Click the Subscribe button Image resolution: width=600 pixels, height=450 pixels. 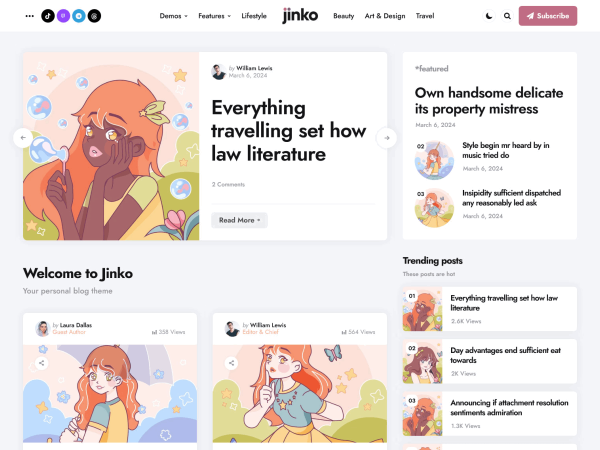coord(548,16)
